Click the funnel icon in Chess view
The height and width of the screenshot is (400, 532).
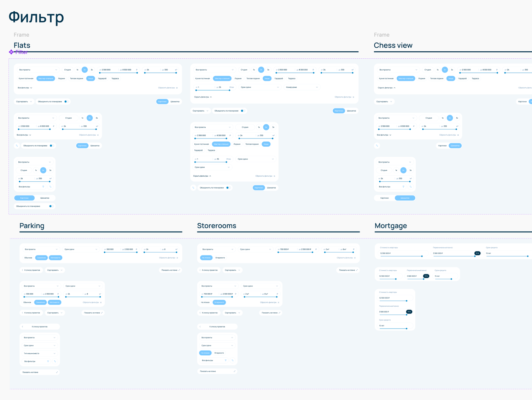(x=403, y=187)
